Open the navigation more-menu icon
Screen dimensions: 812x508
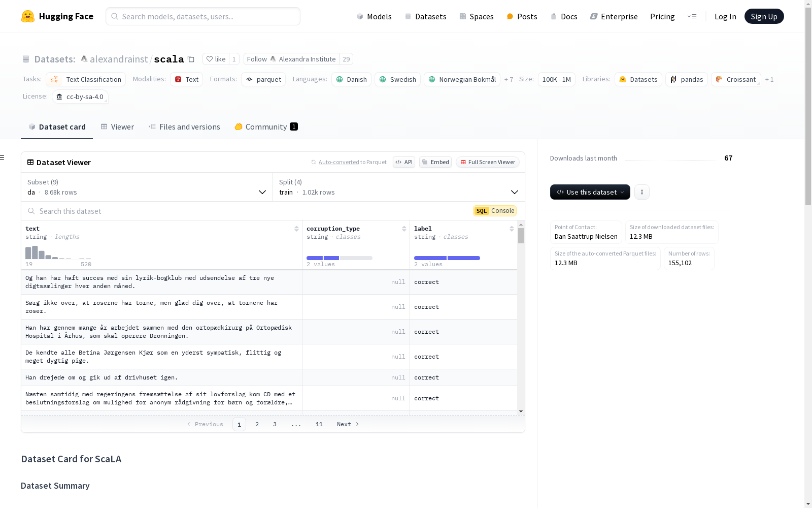(692, 16)
